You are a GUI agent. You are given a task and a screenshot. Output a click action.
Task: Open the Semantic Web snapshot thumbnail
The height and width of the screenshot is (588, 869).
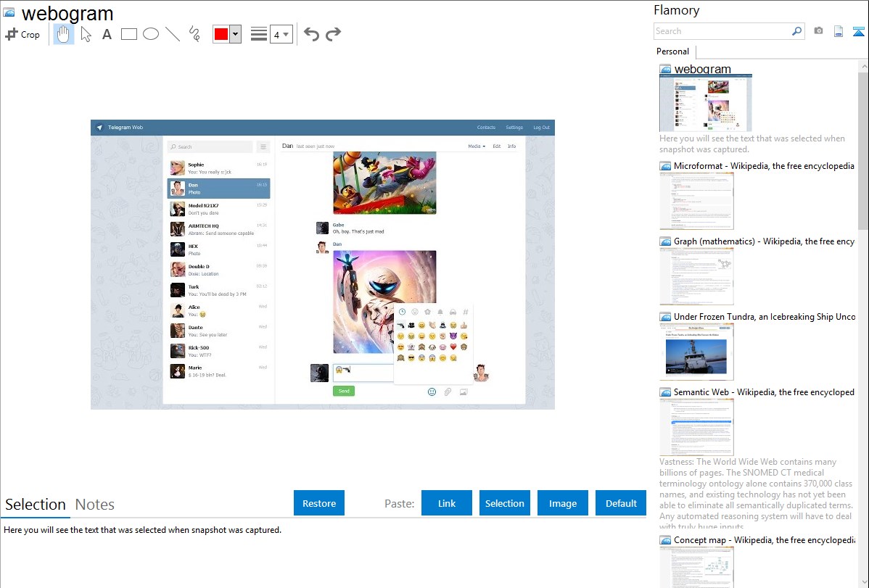pyautogui.click(x=696, y=427)
